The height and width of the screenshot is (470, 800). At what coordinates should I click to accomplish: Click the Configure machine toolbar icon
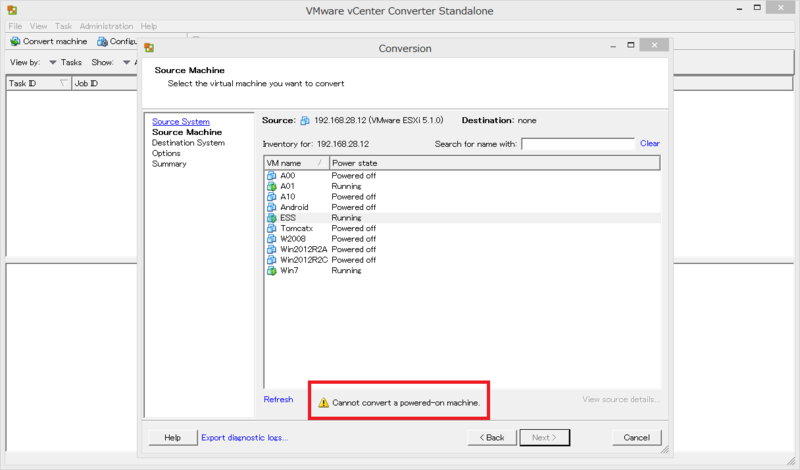pos(103,41)
